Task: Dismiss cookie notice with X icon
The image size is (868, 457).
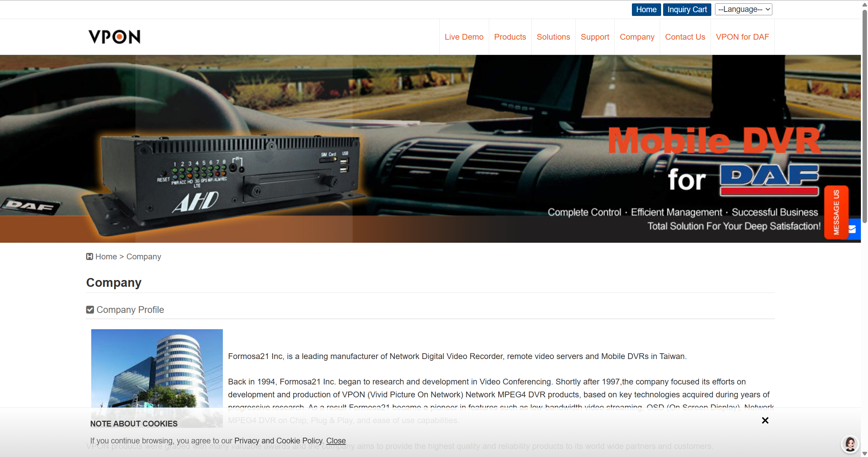Action: pyautogui.click(x=765, y=420)
